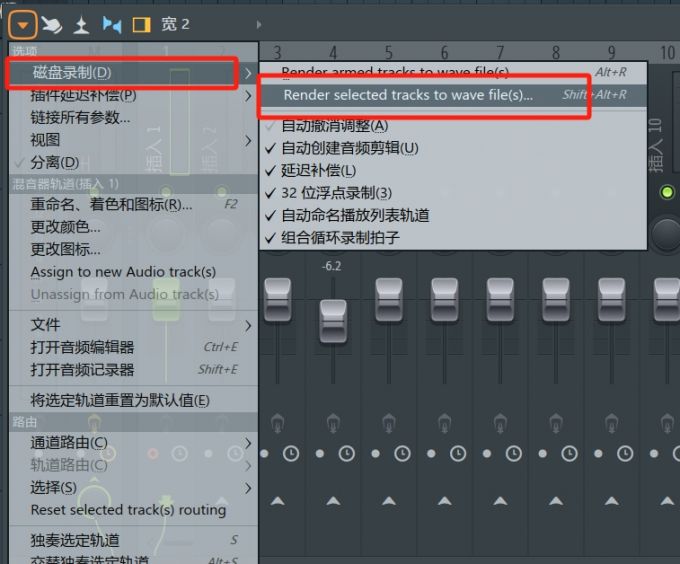Toggle the blue wave view icon
The height and width of the screenshot is (564, 680).
(112, 25)
